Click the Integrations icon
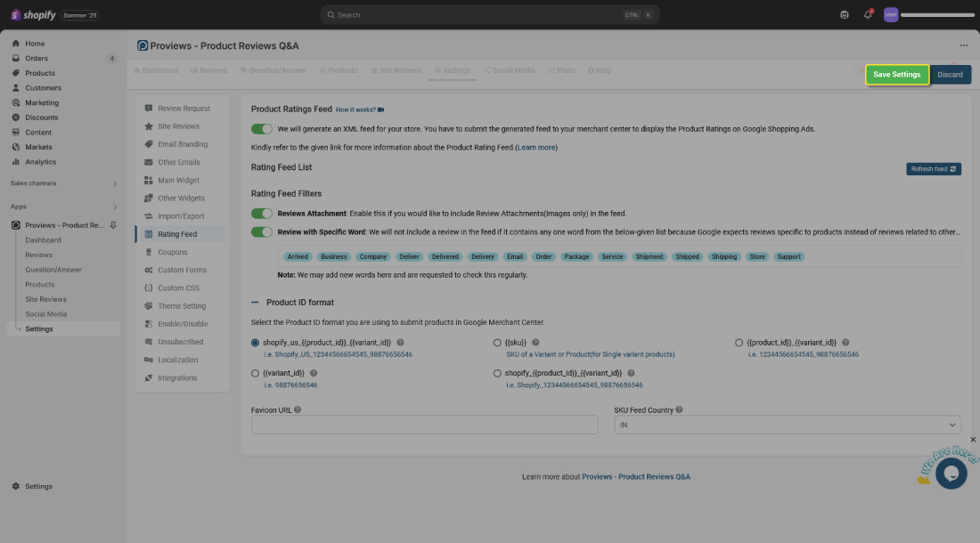This screenshot has height=543, width=980. click(149, 378)
